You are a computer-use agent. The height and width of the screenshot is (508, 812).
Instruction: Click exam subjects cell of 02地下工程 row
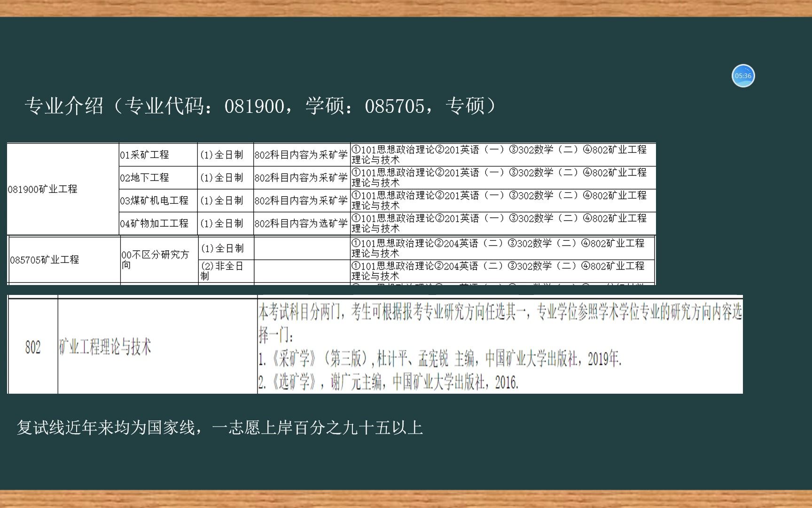503,178
